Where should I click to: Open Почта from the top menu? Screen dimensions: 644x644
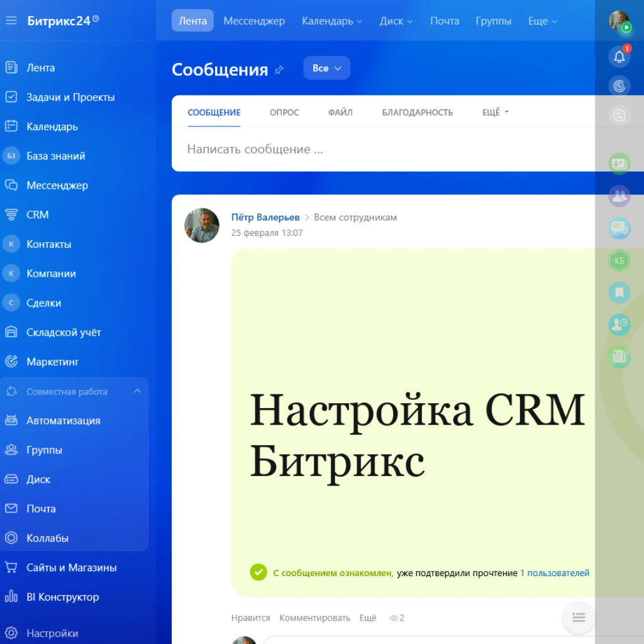(x=445, y=20)
